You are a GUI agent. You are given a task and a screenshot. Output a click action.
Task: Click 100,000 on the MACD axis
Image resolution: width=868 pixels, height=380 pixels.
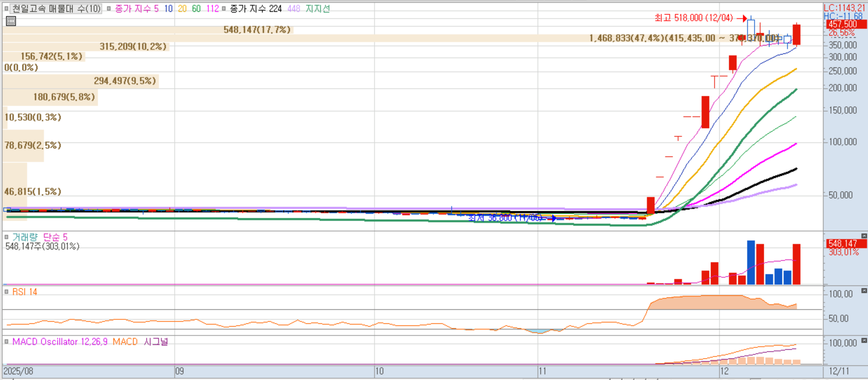pyautogui.click(x=843, y=343)
